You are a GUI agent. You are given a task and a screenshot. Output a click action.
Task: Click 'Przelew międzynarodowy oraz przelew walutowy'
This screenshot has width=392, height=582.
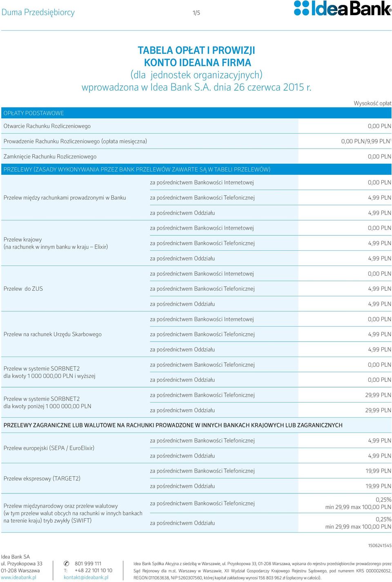[60, 506]
